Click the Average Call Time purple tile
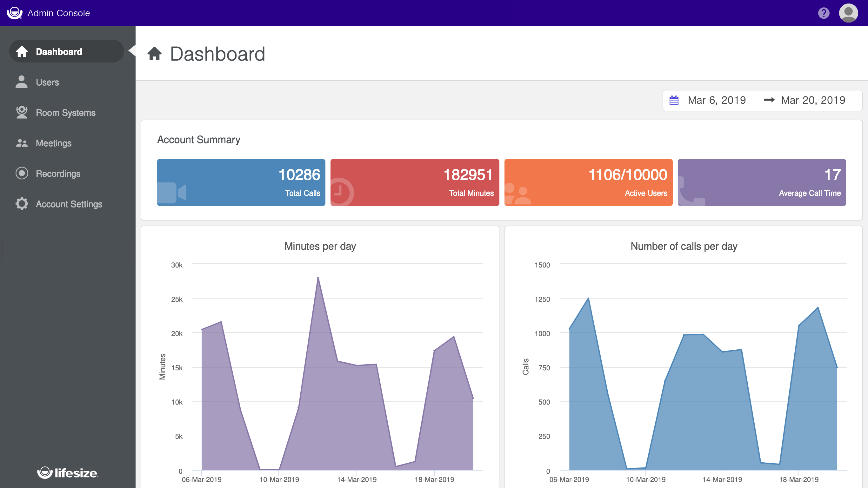868x488 pixels. [x=762, y=182]
